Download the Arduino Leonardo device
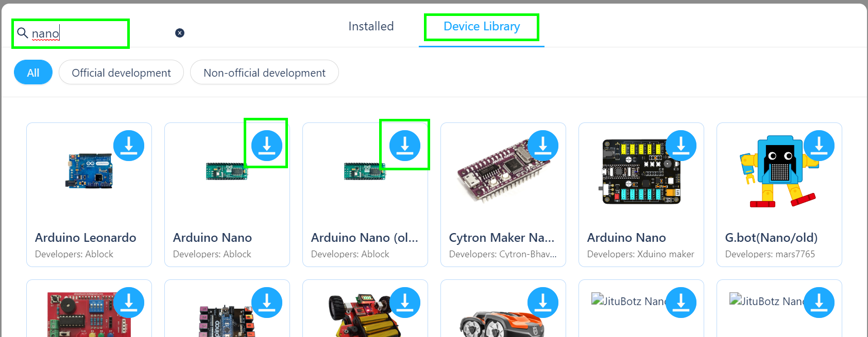The width and height of the screenshot is (868, 337). (129, 146)
